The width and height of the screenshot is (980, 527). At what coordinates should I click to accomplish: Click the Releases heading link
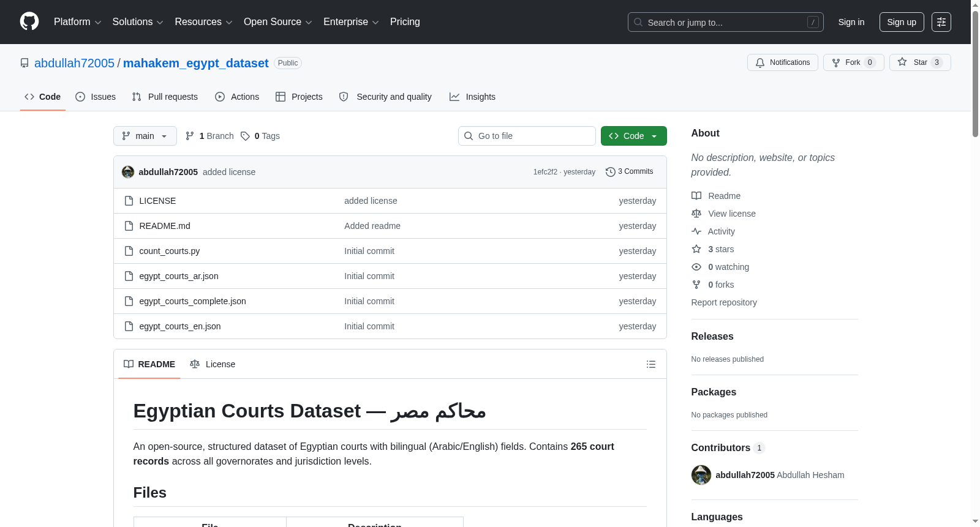point(712,337)
